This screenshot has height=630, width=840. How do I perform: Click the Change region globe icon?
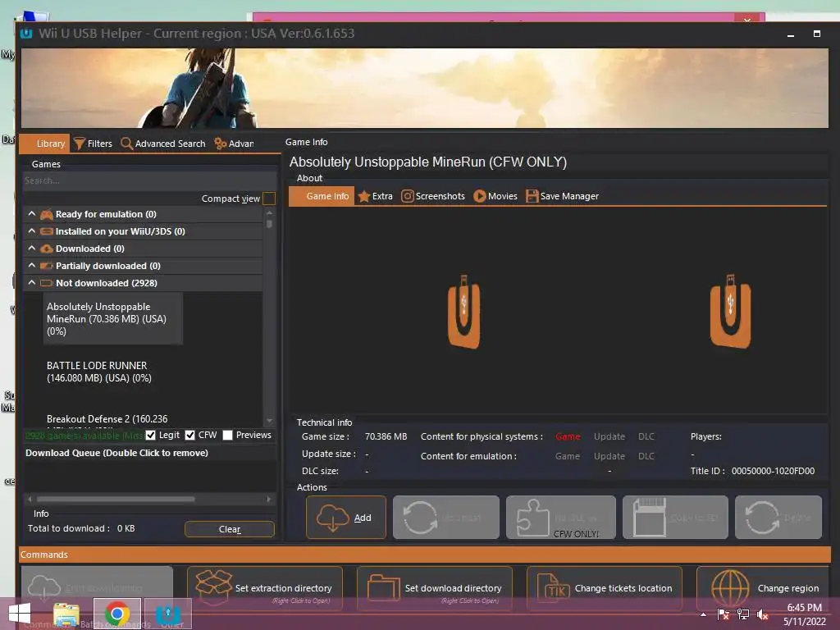click(730, 588)
